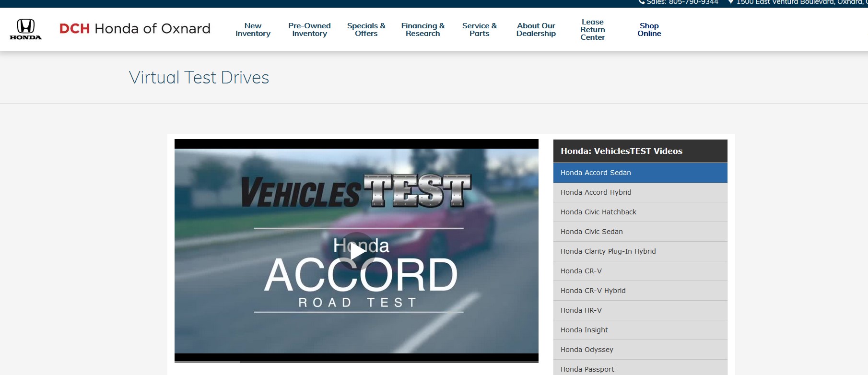Select Honda Insight video

click(x=640, y=330)
